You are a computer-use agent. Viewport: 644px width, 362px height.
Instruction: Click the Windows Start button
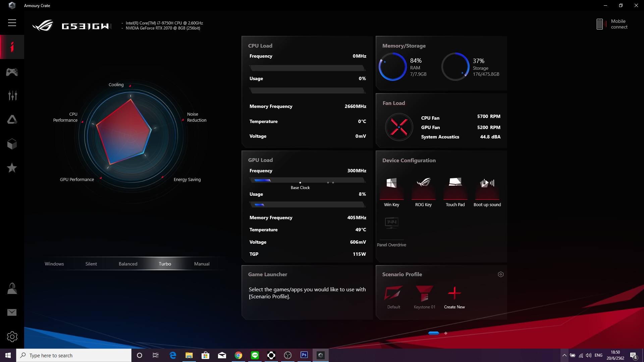[x=8, y=355]
